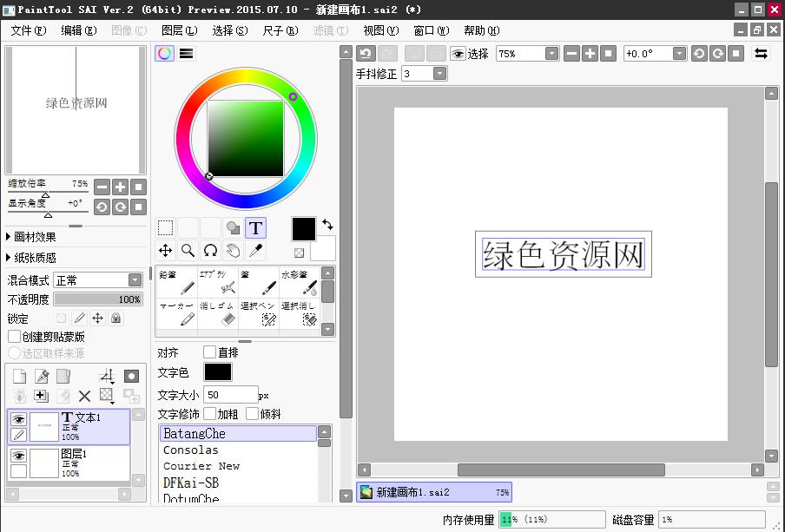Select the Airbrush (エアブラシ) tool
Viewport: 785px width, 532px height.
click(217, 282)
